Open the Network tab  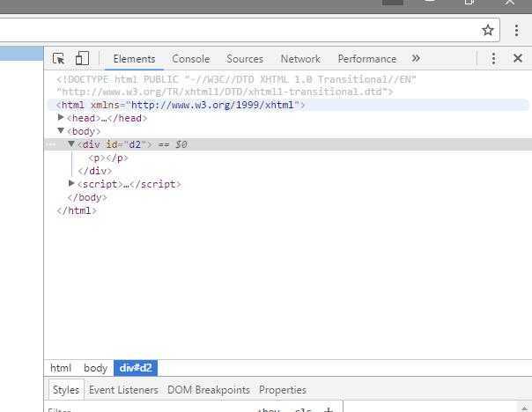300,59
